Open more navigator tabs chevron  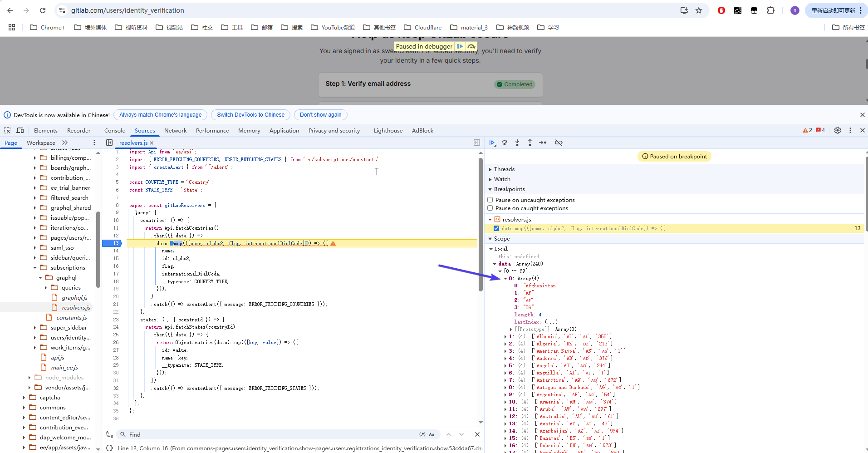[x=65, y=143]
